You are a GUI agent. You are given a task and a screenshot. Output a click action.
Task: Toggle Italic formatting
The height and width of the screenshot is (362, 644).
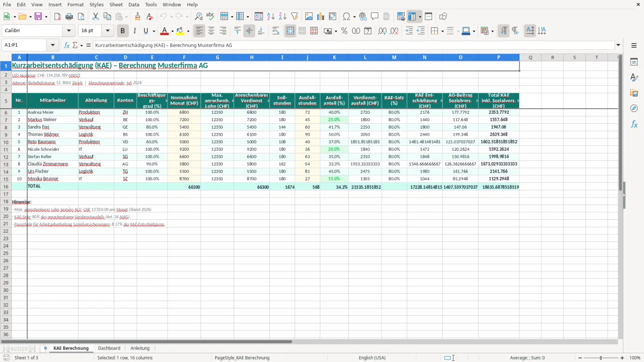tap(134, 31)
